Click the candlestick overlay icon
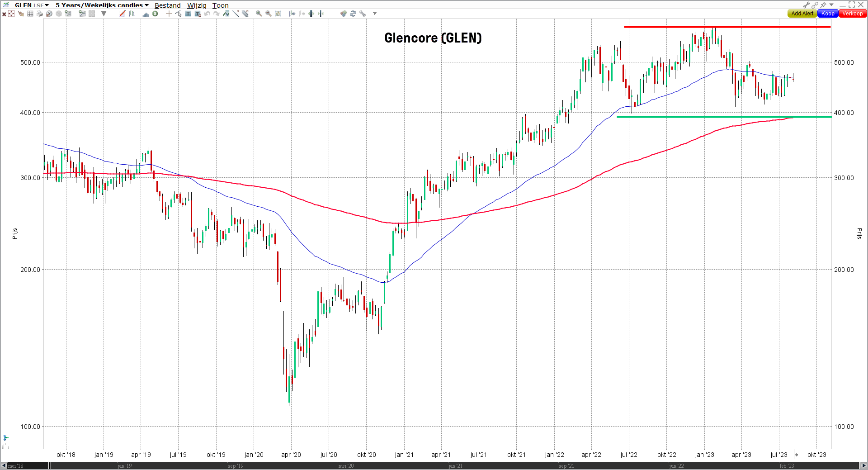Image resolution: width=868 pixels, height=470 pixels. (x=226, y=14)
